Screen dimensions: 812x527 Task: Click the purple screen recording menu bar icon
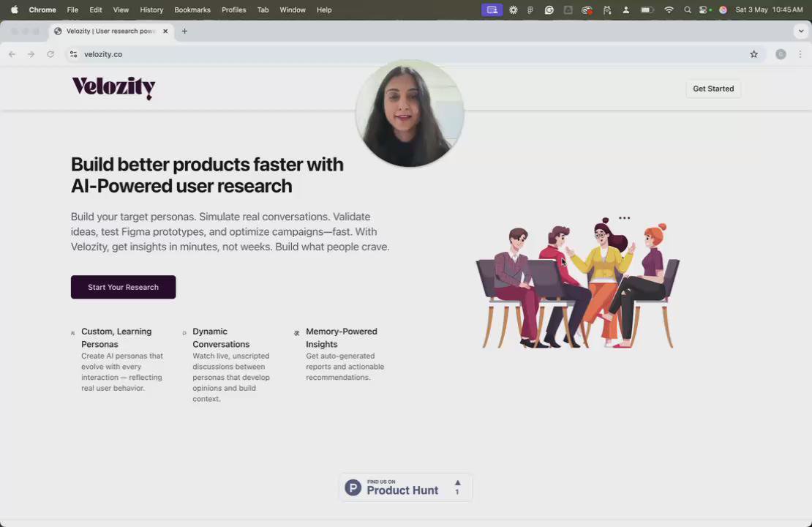[492, 10]
